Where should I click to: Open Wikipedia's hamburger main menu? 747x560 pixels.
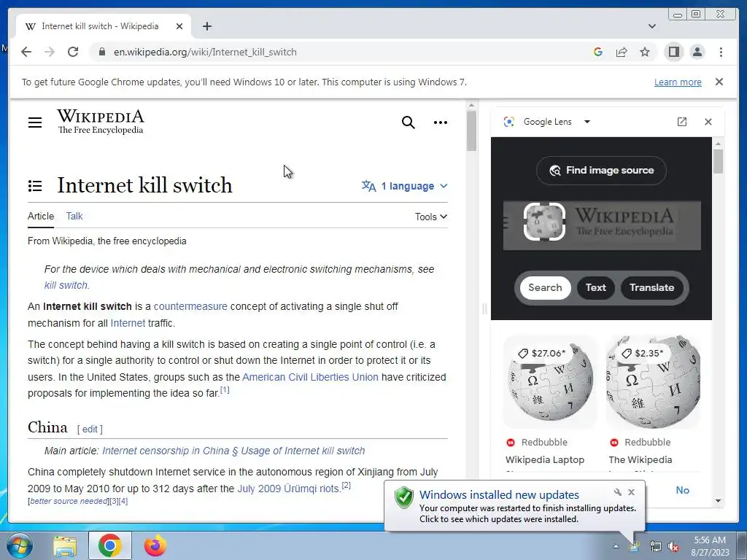point(35,122)
